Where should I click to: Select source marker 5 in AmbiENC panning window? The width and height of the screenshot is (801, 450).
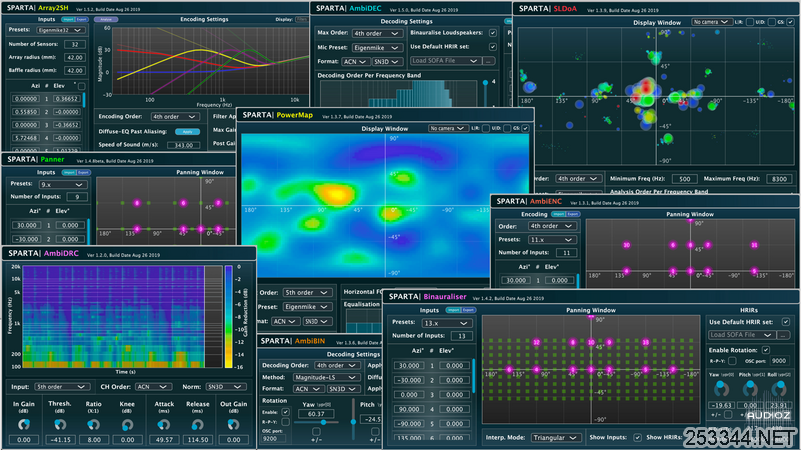click(755, 271)
